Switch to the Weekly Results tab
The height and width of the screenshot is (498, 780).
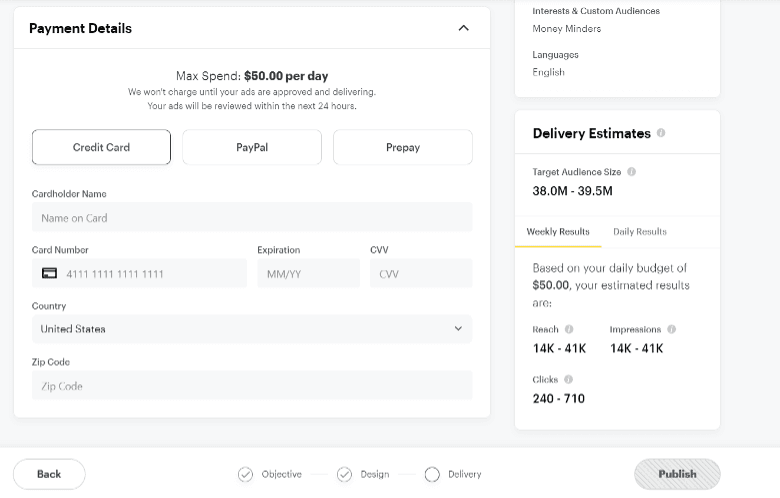click(558, 231)
